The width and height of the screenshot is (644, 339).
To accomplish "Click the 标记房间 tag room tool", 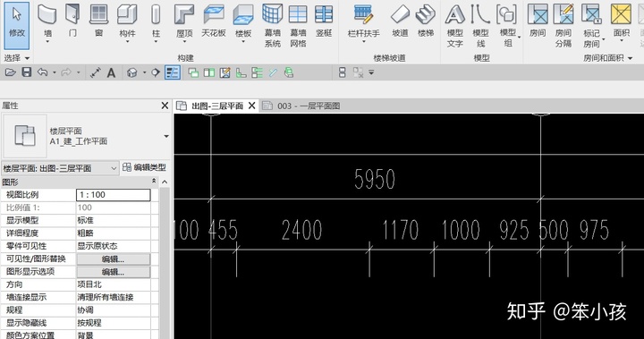I will tap(592, 25).
